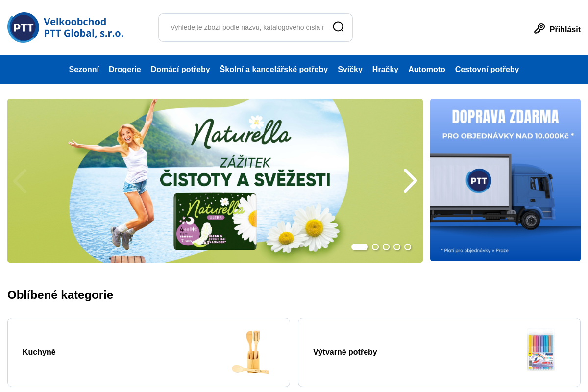588x392 pixels.
Task: Click the Velkoobchod PTT Global title
Action: click(83, 27)
